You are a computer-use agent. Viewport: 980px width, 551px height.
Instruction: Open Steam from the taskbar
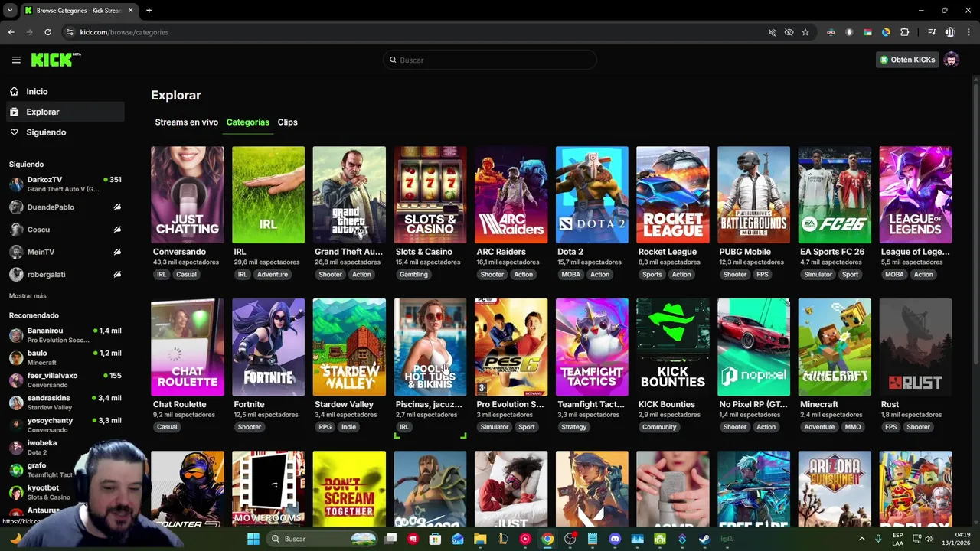[704, 539]
